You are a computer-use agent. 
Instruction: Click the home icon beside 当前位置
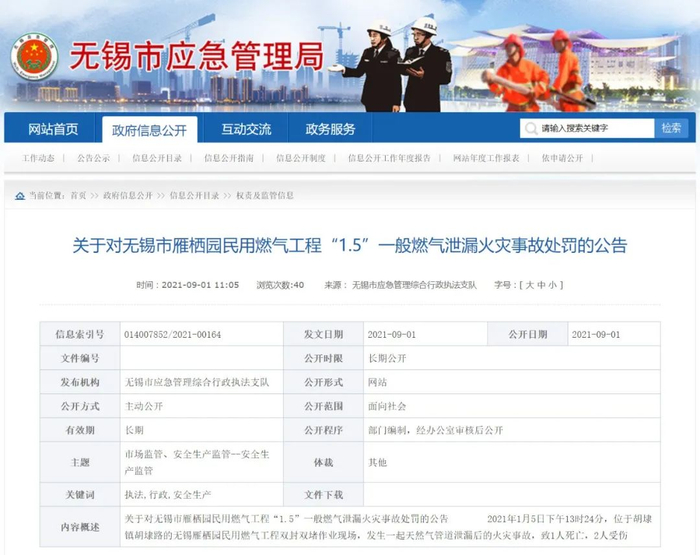click(x=20, y=196)
